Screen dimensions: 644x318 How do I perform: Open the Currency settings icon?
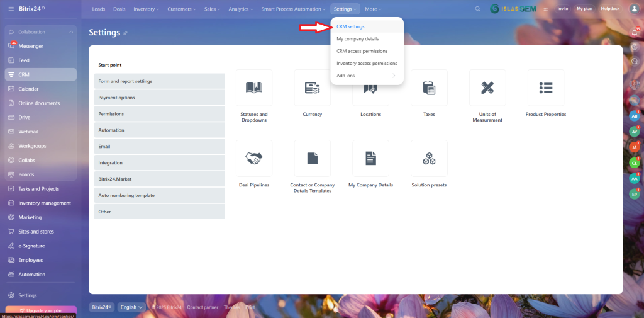coord(312,88)
